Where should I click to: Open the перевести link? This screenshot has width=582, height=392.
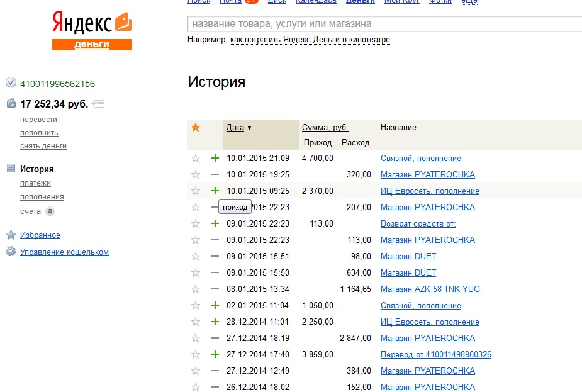(38, 120)
